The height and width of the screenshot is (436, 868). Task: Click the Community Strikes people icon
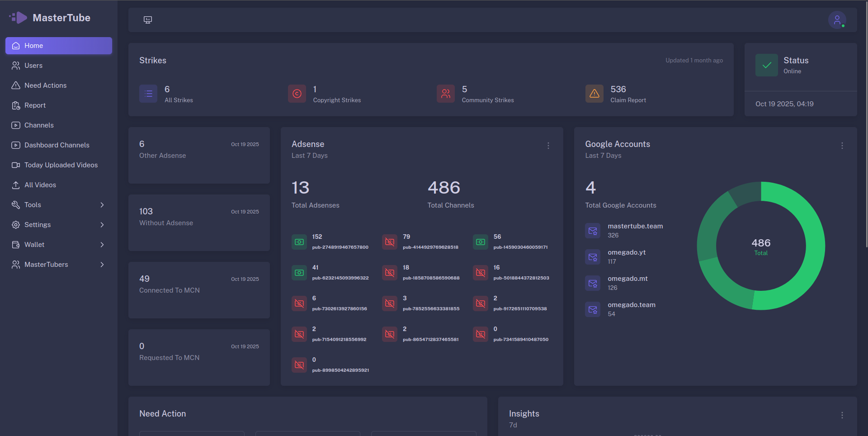pyautogui.click(x=445, y=94)
